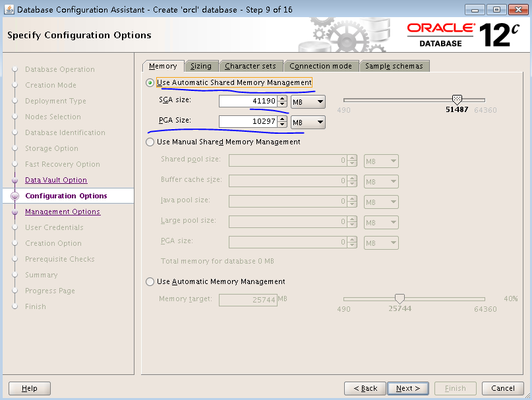Click the Next button
The image size is (532, 400).
[x=408, y=388]
